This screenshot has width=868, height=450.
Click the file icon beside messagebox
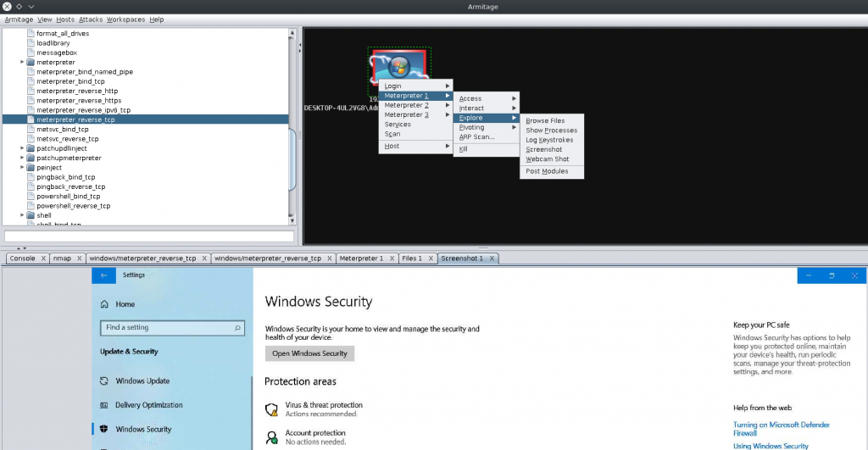pyautogui.click(x=31, y=53)
